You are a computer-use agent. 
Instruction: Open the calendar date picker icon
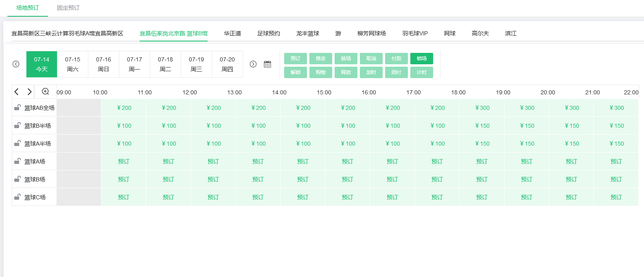(x=267, y=64)
